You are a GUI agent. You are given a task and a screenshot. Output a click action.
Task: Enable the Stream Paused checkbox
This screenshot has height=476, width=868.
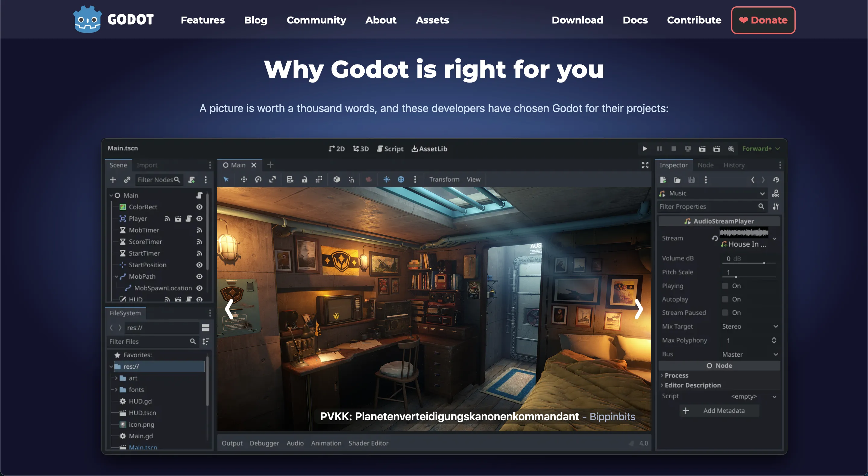[725, 313]
